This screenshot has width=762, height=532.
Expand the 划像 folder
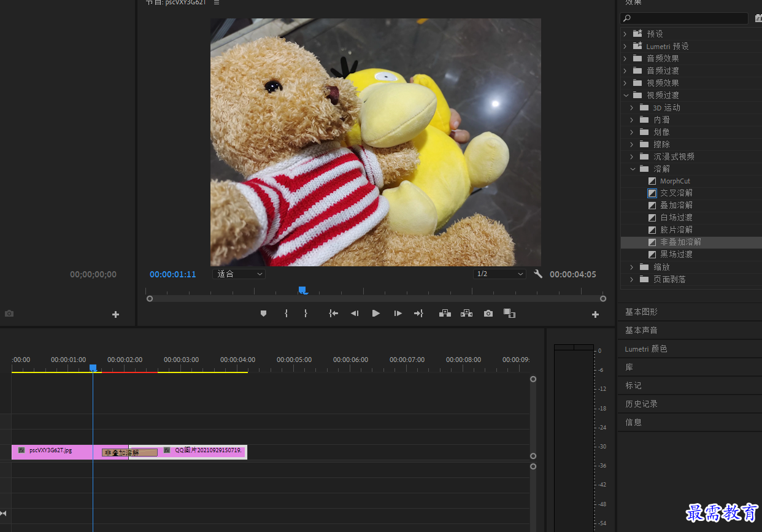pyautogui.click(x=632, y=132)
